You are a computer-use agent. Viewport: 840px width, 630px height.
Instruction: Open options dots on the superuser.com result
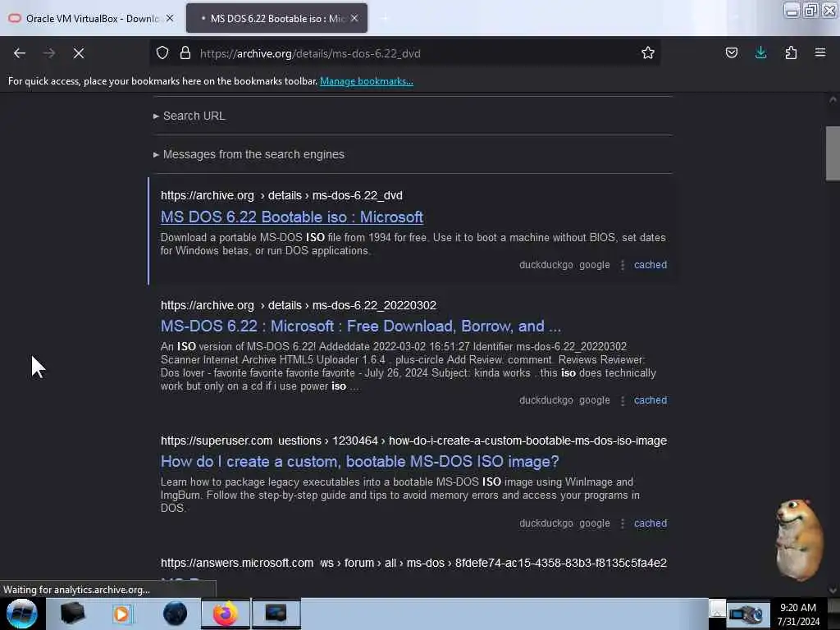(622, 524)
